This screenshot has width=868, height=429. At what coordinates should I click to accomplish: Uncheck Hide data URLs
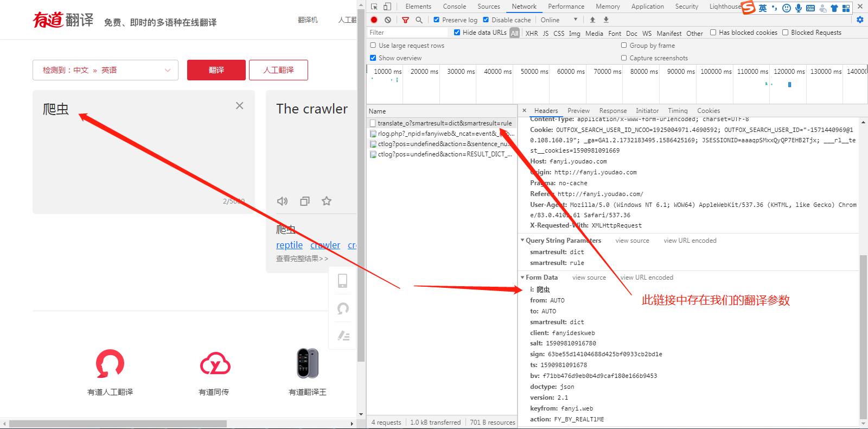tap(457, 33)
